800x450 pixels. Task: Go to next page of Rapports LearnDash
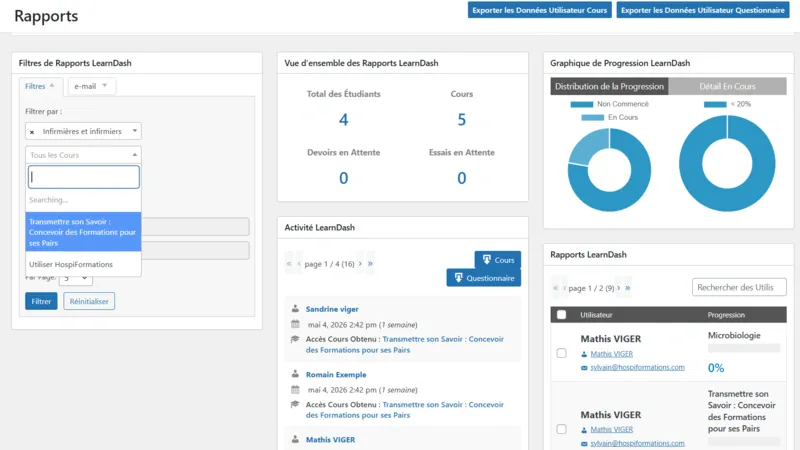[618, 288]
